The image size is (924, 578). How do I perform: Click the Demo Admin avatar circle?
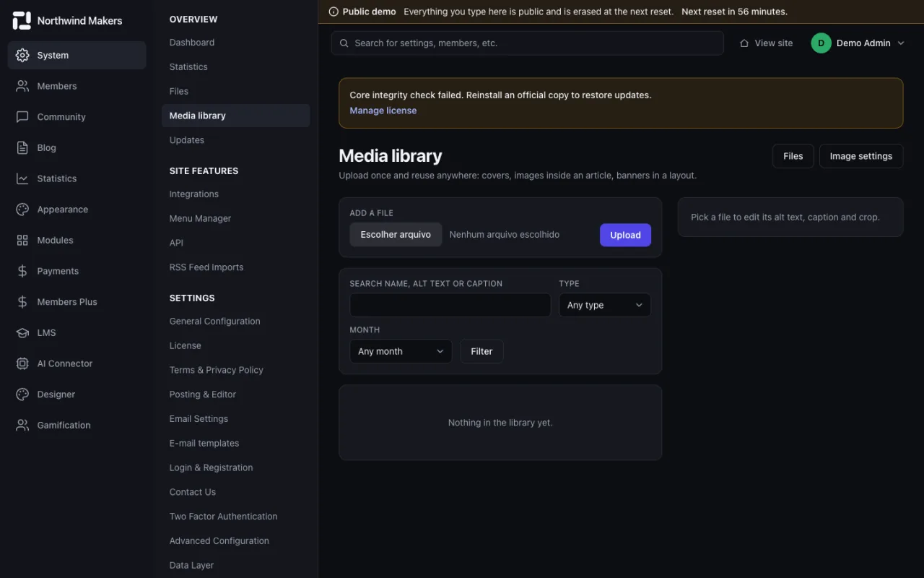click(821, 43)
